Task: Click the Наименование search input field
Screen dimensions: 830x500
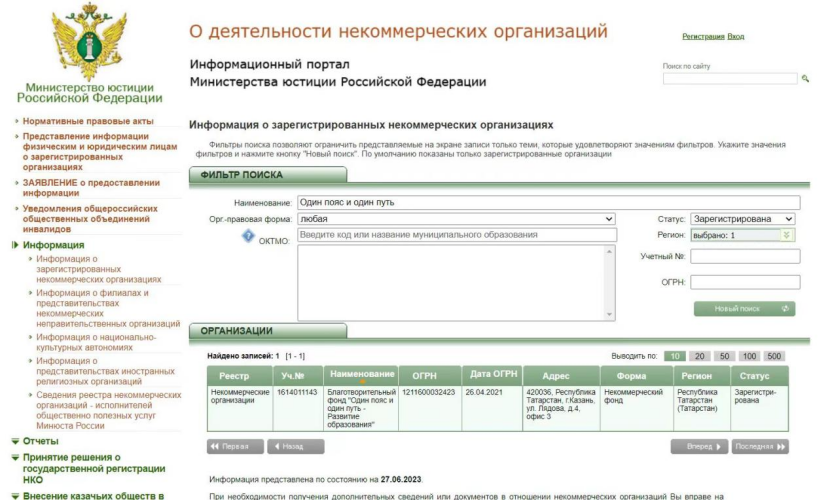Action: [548, 202]
